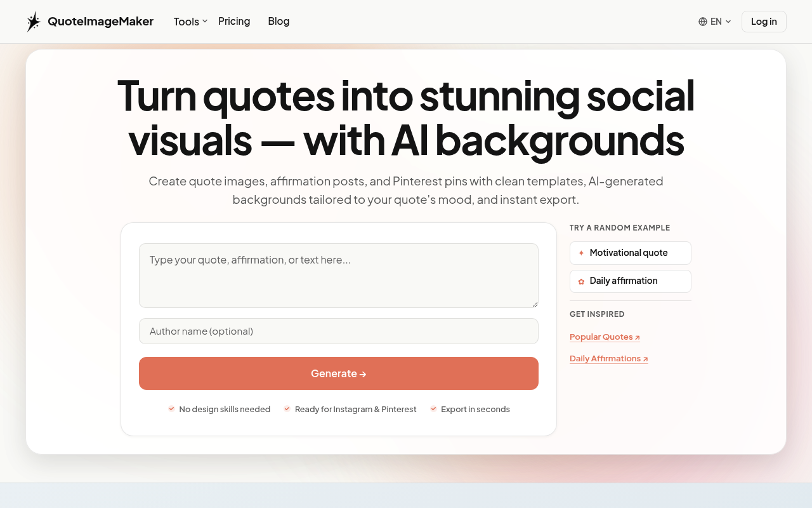Click the QuoteImageMaker spark logo icon
The image size is (812, 508).
coord(34,21)
